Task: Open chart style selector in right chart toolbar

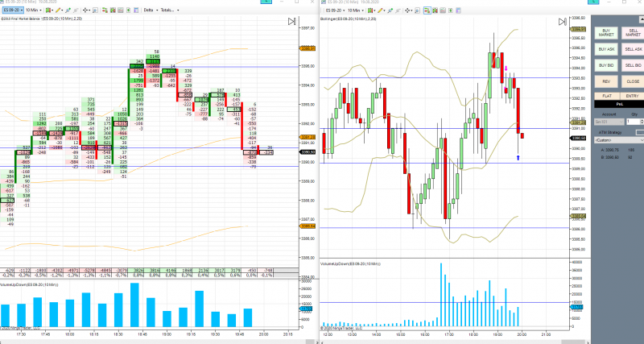Action: [372, 10]
